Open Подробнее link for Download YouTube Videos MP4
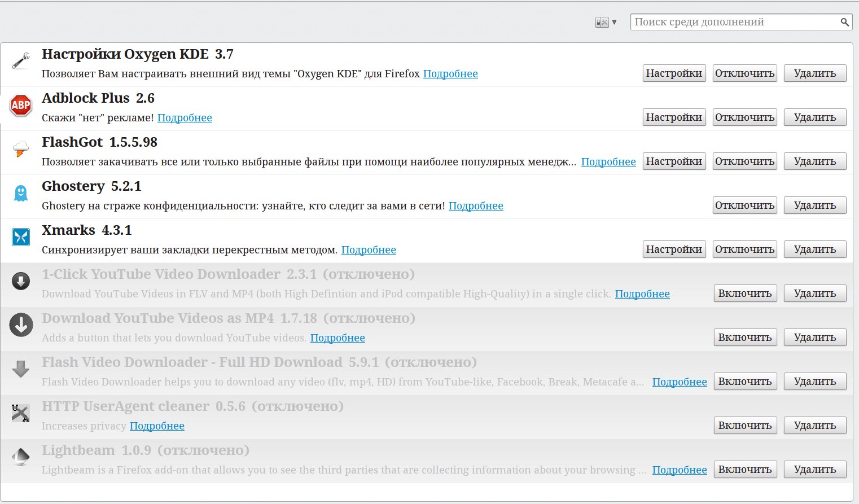 338,338
